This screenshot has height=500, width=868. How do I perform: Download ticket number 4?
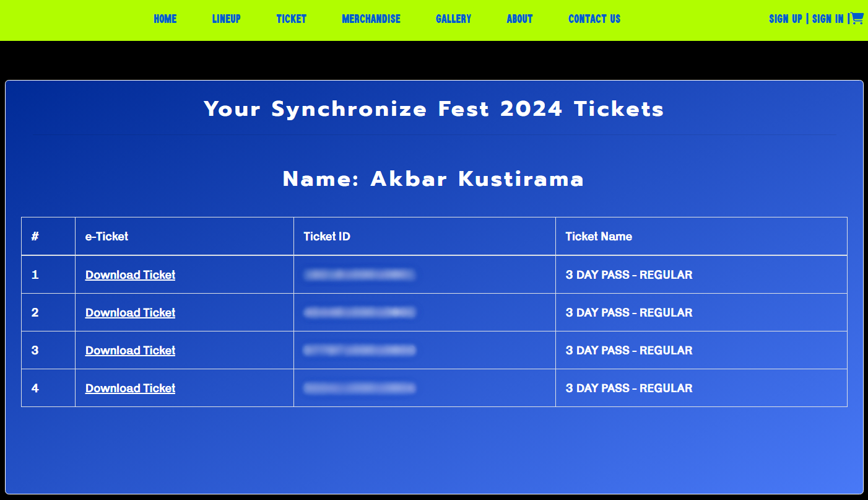tap(130, 388)
